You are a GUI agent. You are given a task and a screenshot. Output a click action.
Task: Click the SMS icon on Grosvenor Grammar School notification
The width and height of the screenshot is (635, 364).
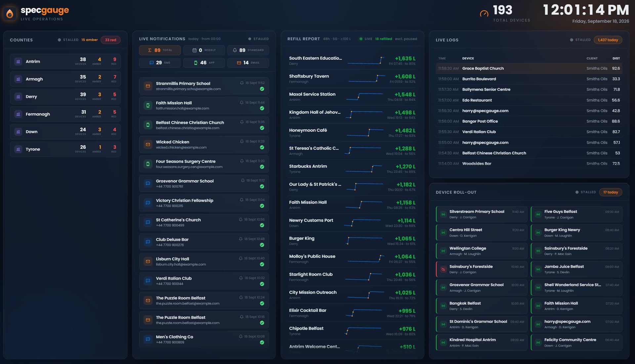(148, 183)
